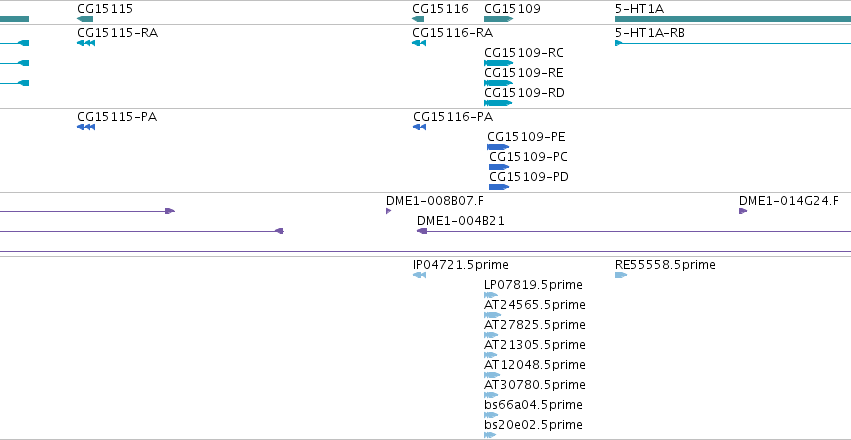Click the 5-HT1A gene label

click(639, 9)
